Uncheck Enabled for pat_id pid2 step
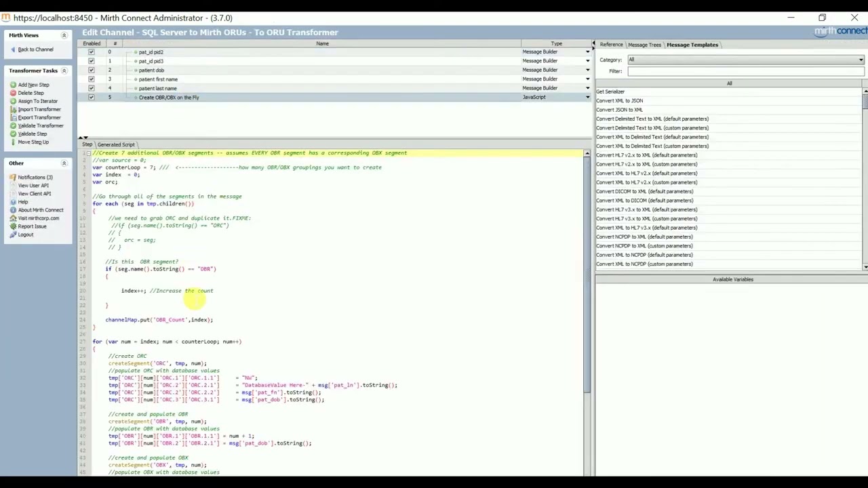The image size is (868, 488). [x=91, y=52]
